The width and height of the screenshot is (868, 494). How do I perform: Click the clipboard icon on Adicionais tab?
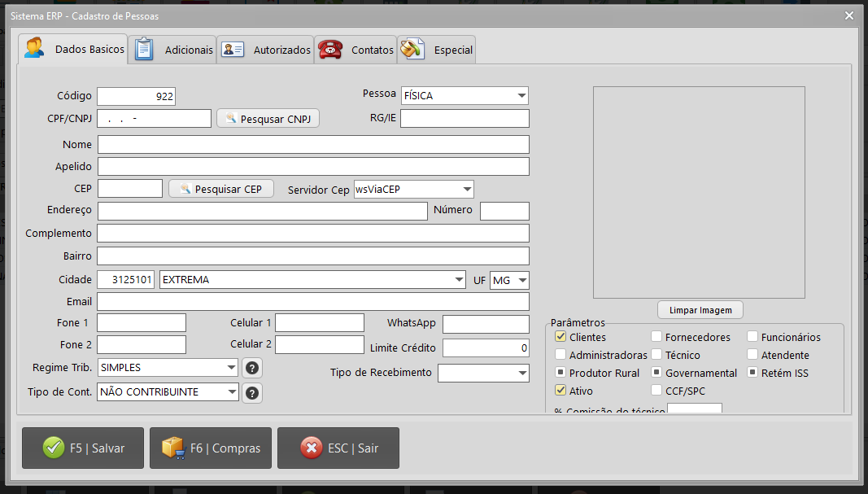point(144,49)
